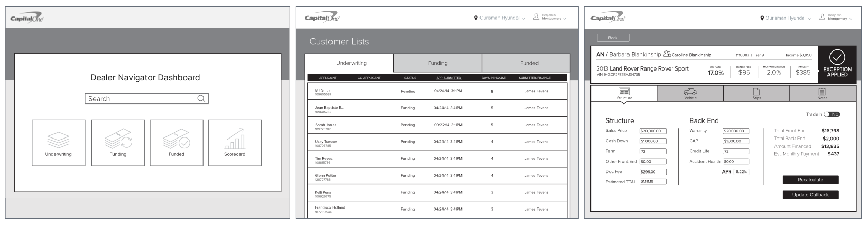The image size is (868, 225).
Task: Open the Jean Baptiste E... applicant row
Action: (x=437, y=108)
